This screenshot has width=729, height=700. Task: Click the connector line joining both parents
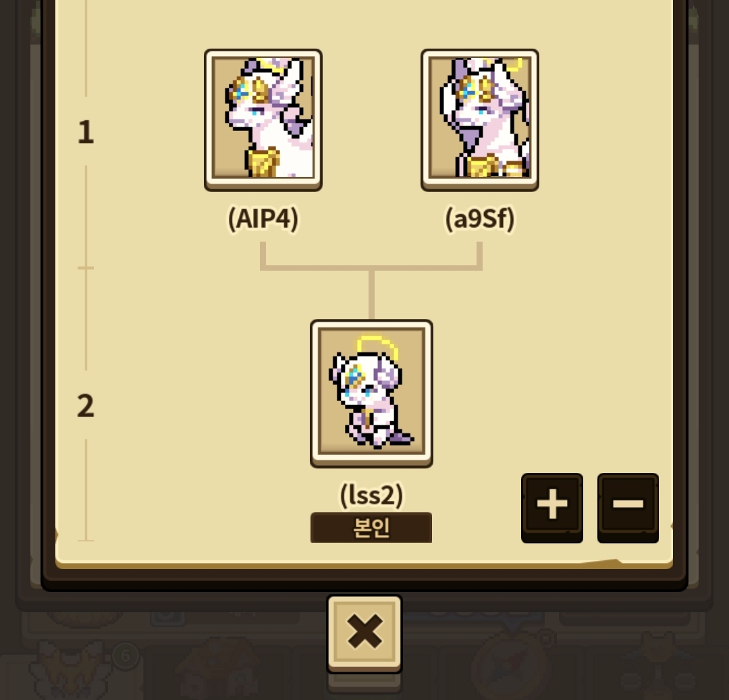pos(371,268)
